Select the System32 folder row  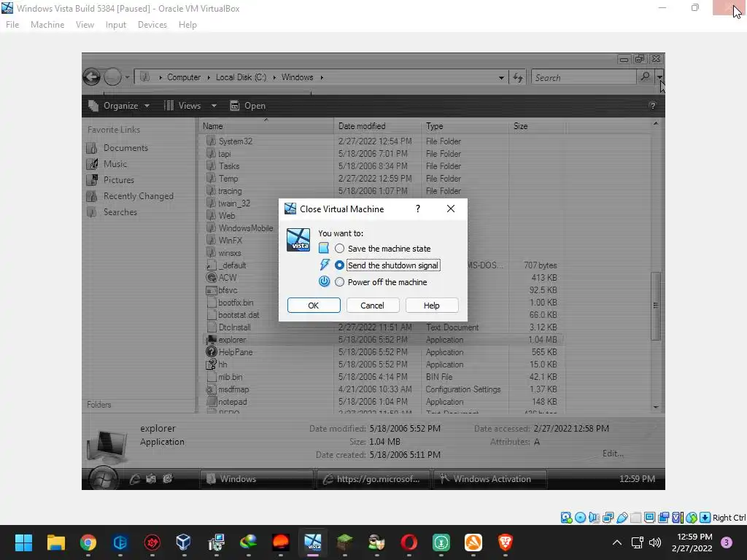click(381, 141)
